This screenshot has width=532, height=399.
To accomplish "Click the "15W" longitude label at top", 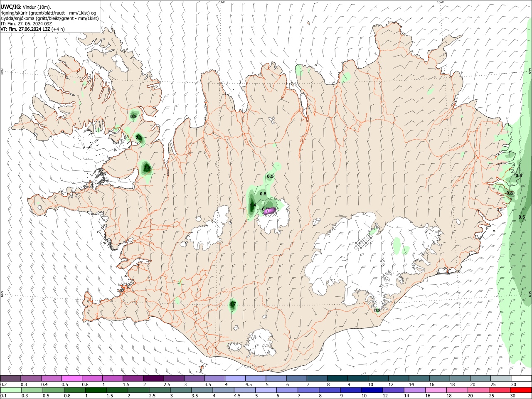I will (440, 2).
